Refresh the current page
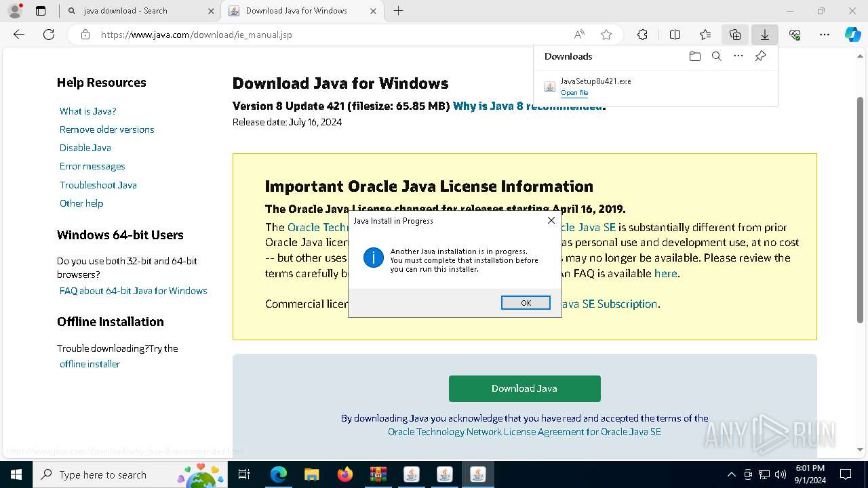Screen dimensions: 868x488 pyautogui.click(x=49, y=35)
